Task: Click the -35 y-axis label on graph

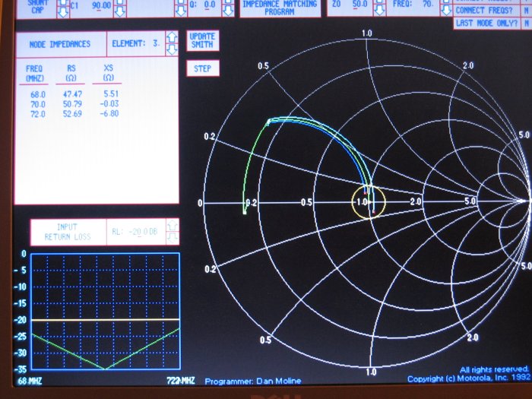Action: click(x=21, y=369)
